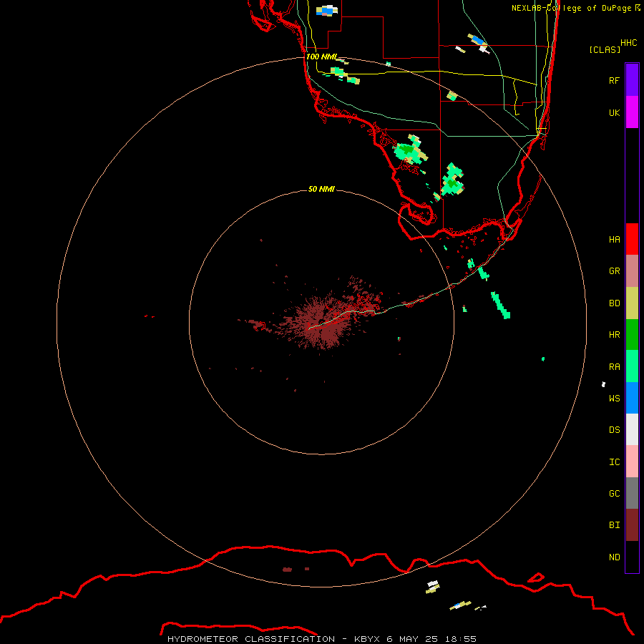
Task: Click the ND legend label
Action: tap(614, 557)
